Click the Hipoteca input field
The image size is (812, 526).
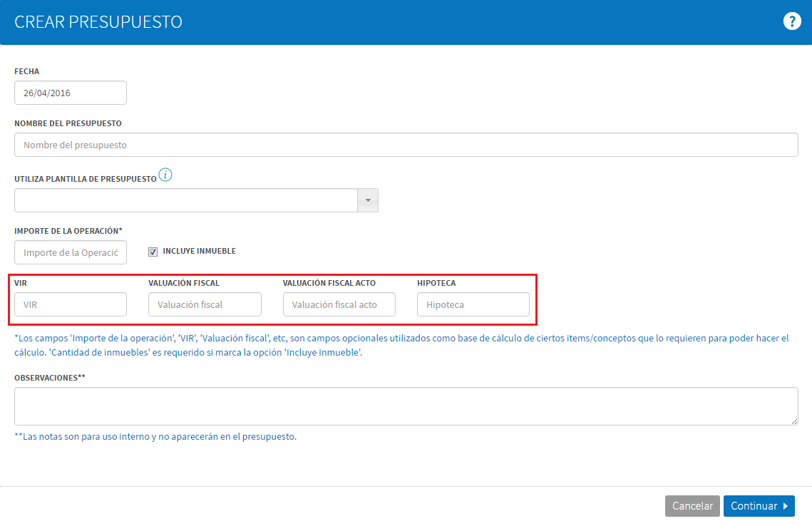473,304
